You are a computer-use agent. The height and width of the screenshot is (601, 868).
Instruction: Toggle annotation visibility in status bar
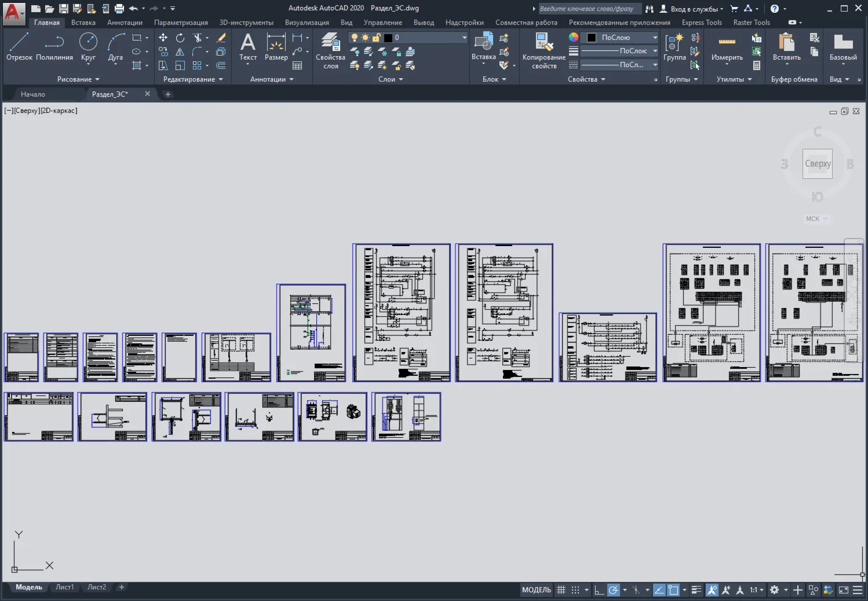click(712, 590)
